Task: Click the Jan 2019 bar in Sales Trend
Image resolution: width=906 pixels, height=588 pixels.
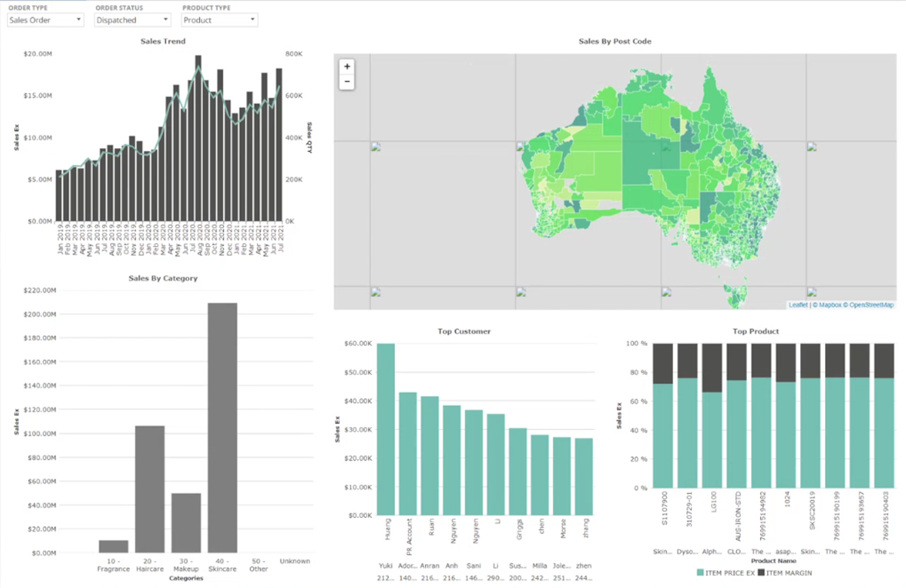Action: pyautogui.click(x=59, y=196)
